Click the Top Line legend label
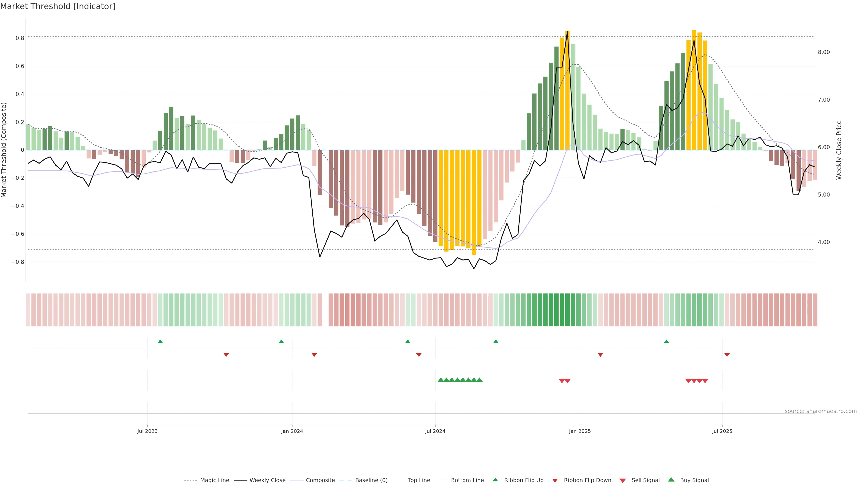This screenshot has height=488, width=868. pyautogui.click(x=419, y=480)
